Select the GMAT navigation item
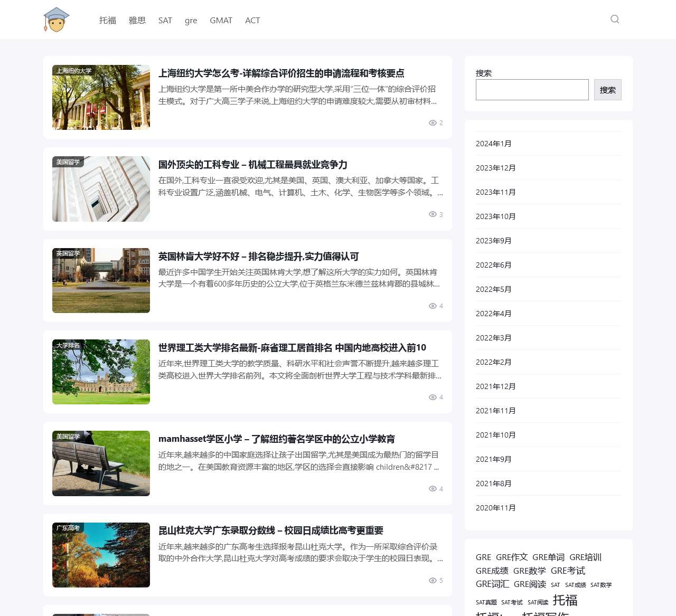Image resolution: width=676 pixels, height=616 pixels. pyautogui.click(x=221, y=20)
